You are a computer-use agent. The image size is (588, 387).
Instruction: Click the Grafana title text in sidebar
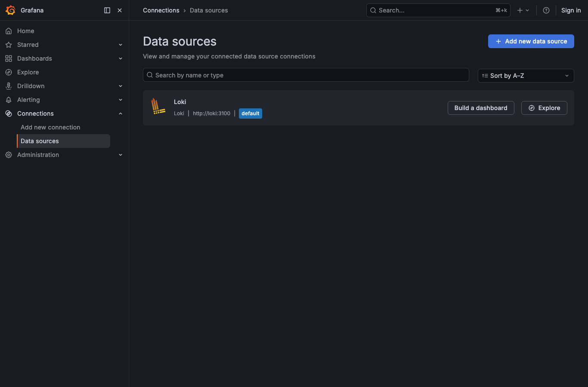tap(32, 10)
